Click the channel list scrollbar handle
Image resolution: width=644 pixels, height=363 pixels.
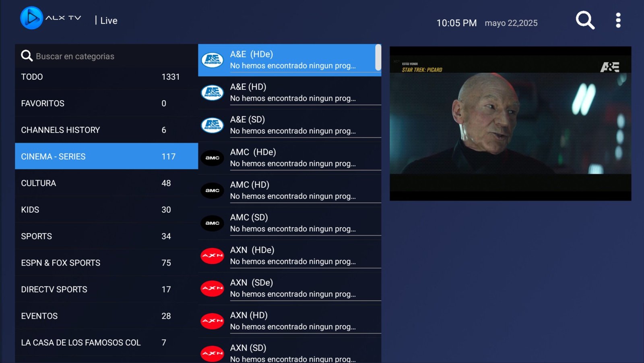tap(378, 57)
